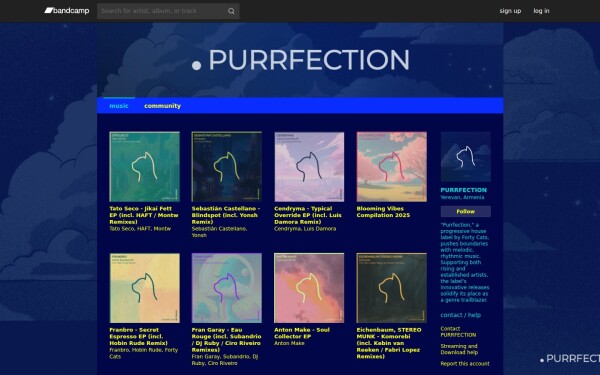This screenshot has height=375, width=600.
Task: Click the Franbro - Secret Espresso EP title
Action: [x=139, y=336]
